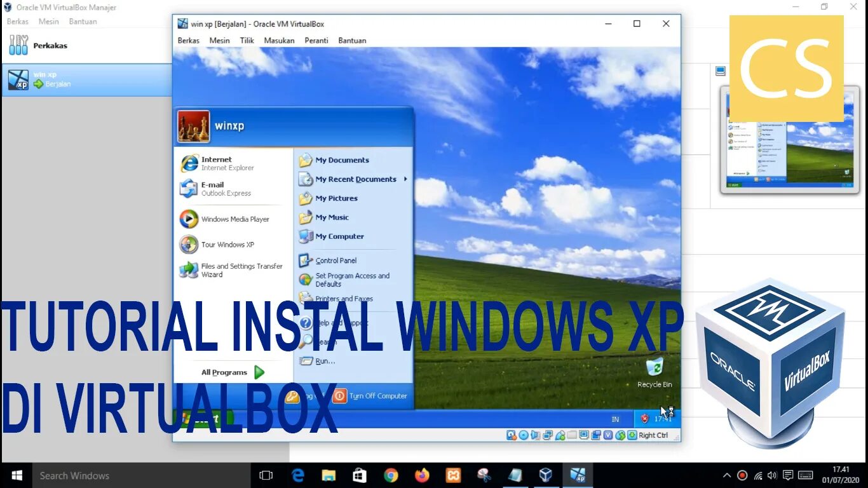The image size is (868, 488).
Task: Open My Music folder
Action: point(324,217)
